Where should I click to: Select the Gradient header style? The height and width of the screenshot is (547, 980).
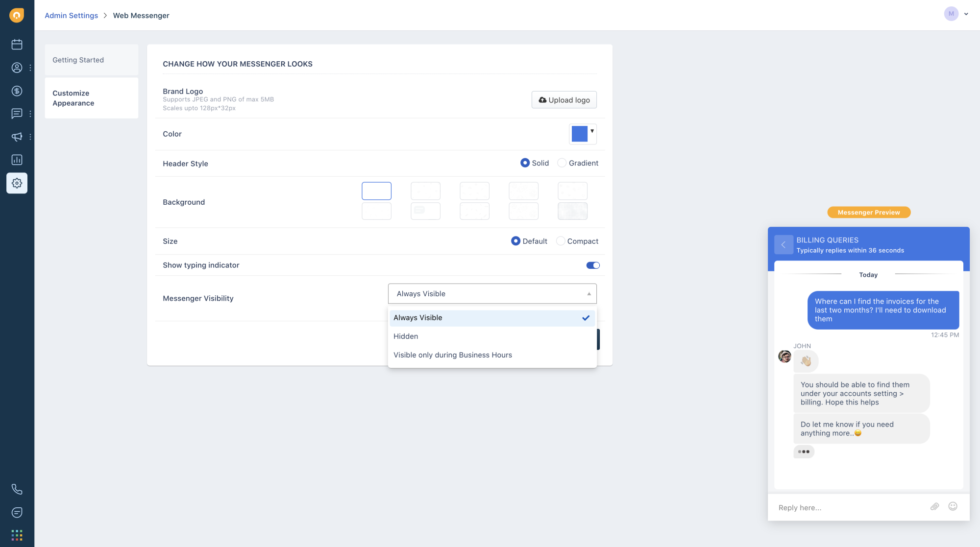[562, 163]
